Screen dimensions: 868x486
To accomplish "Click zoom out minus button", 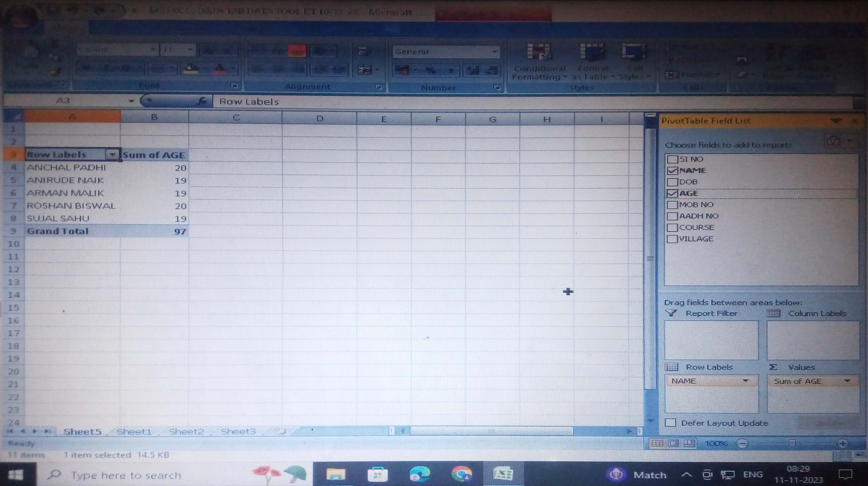I will pos(742,443).
